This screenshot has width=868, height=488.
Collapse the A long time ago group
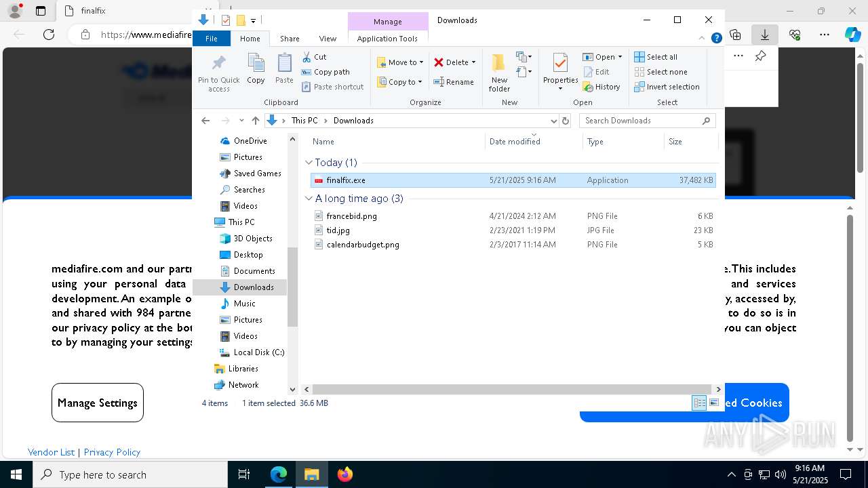coord(309,199)
